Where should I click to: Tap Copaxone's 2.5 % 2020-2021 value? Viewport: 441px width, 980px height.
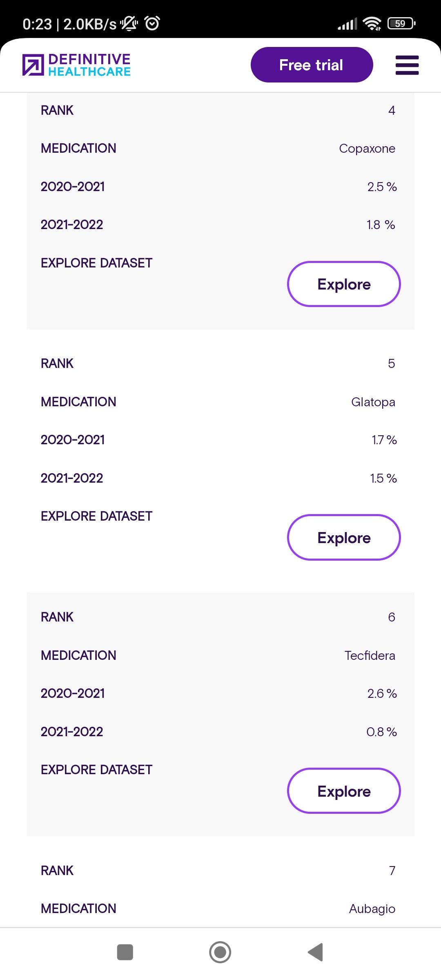381,187
